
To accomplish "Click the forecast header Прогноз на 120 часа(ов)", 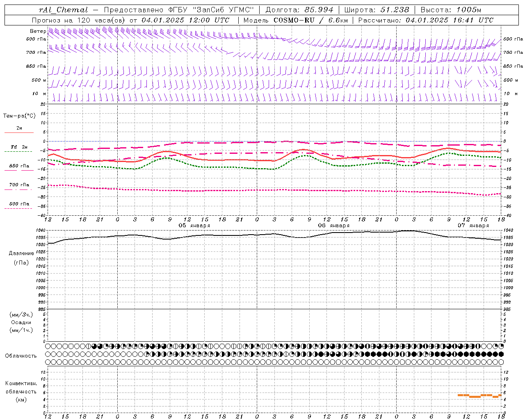I will coord(79,20).
